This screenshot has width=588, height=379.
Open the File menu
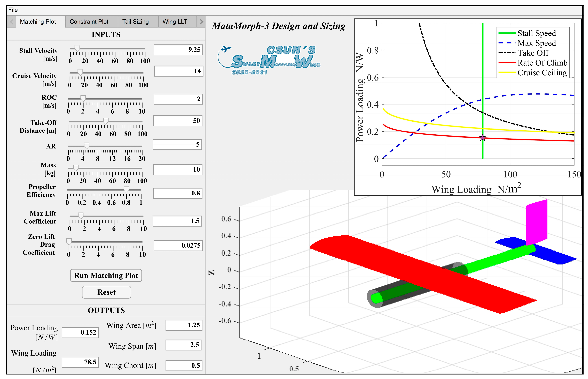[x=13, y=10]
